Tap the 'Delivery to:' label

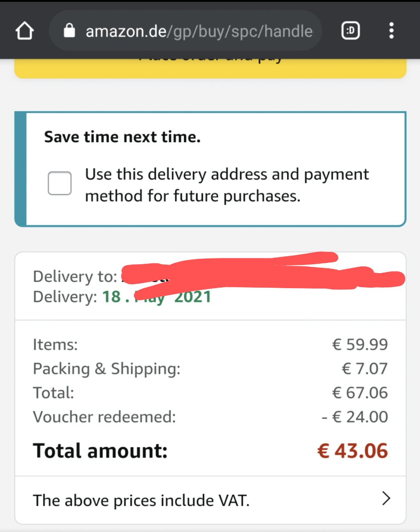(x=75, y=277)
